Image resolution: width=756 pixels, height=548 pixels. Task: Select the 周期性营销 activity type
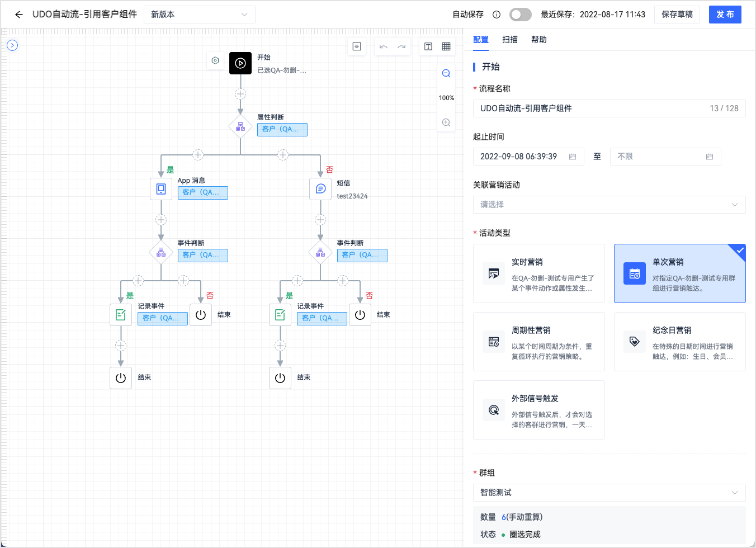(x=539, y=342)
